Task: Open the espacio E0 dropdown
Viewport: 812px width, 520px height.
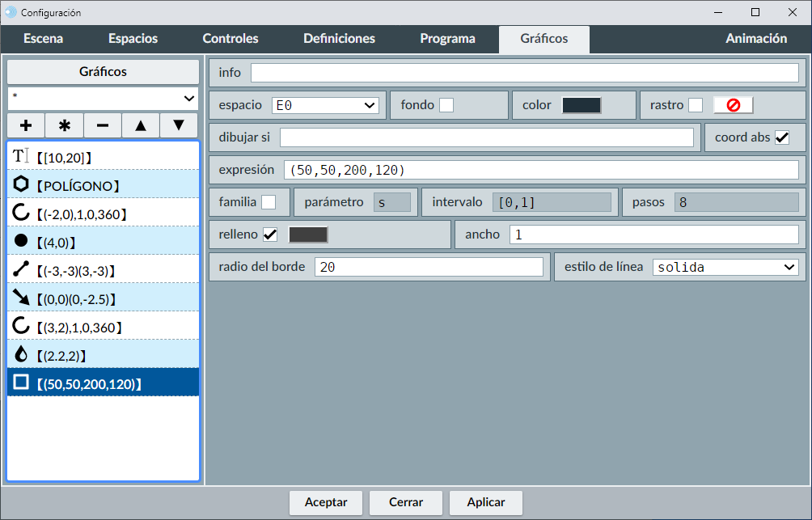Action: [325, 105]
